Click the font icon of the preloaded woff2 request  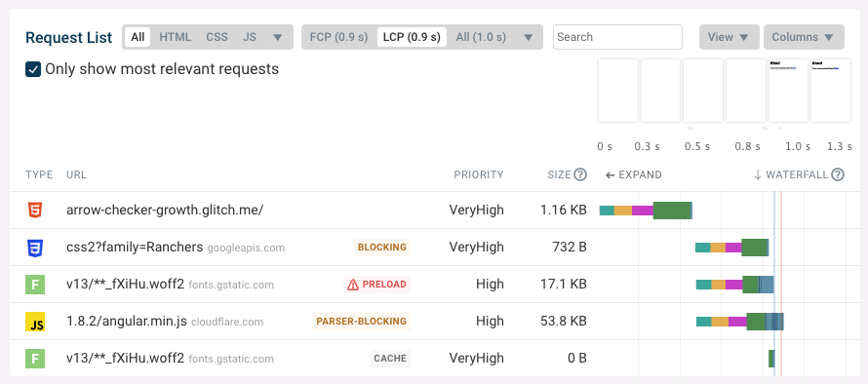click(35, 285)
